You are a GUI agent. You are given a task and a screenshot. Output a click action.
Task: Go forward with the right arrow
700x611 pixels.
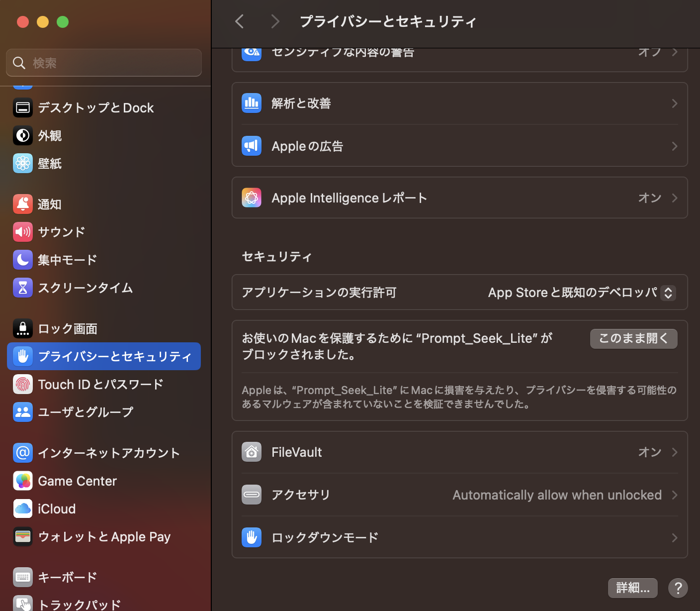[275, 21]
